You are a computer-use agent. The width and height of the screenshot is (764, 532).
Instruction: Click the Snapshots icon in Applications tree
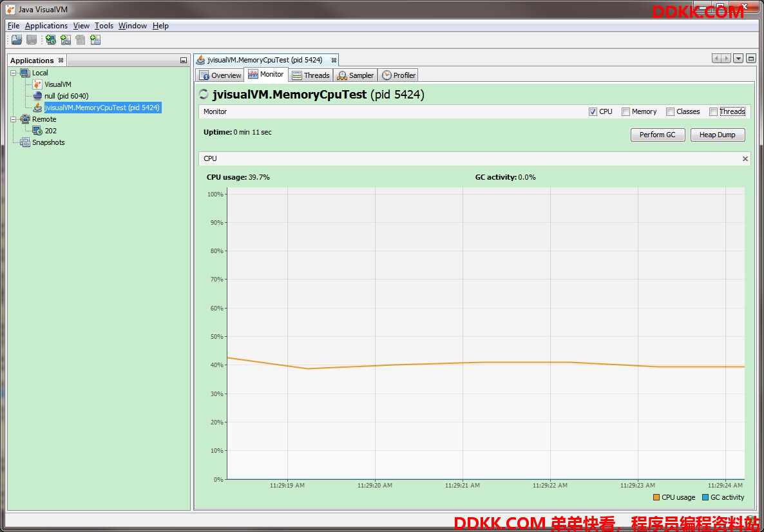click(25, 142)
